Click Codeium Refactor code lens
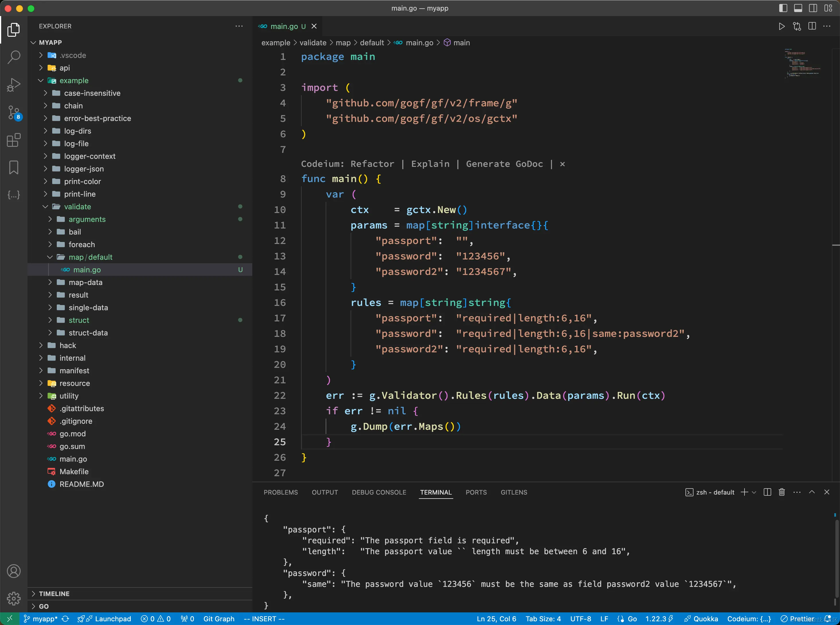This screenshot has height=625, width=840. [372, 164]
